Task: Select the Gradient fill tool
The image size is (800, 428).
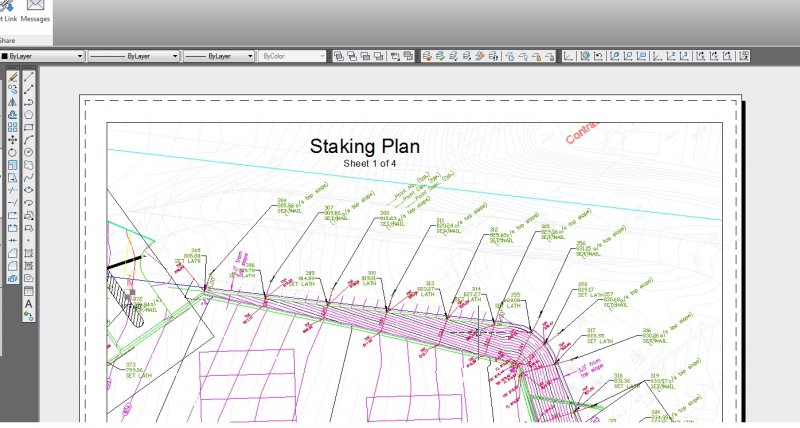Action: (x=29, y=266)
